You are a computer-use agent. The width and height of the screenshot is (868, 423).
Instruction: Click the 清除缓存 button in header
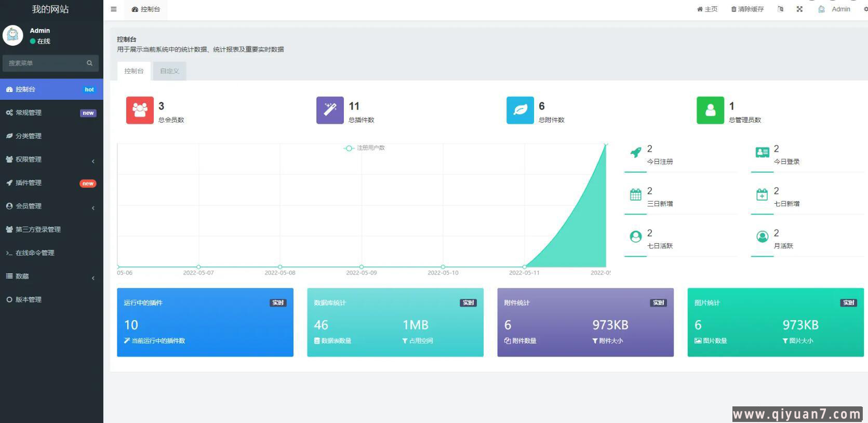[747, 9]
